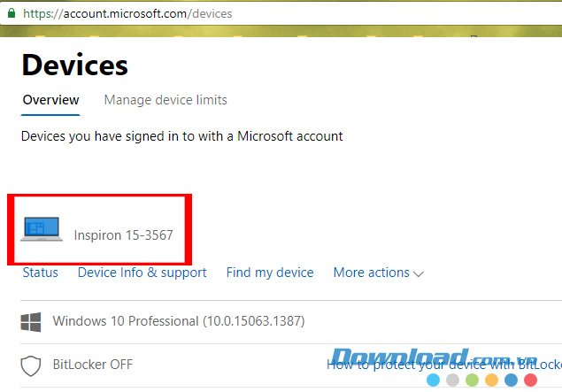Click the laptop device icon
Screen dimensions: 562x392
pos(42,228)
